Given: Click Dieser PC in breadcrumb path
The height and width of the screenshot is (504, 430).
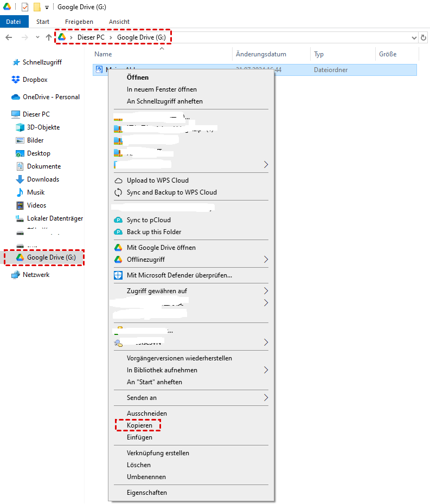Looking at the screenshot, I should (x=91, y=37).
